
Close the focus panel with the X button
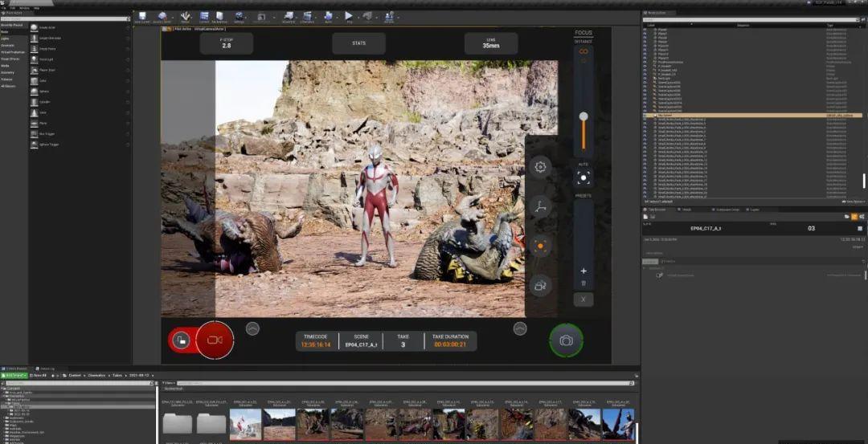pyautogui.click(x=583, y=299)
